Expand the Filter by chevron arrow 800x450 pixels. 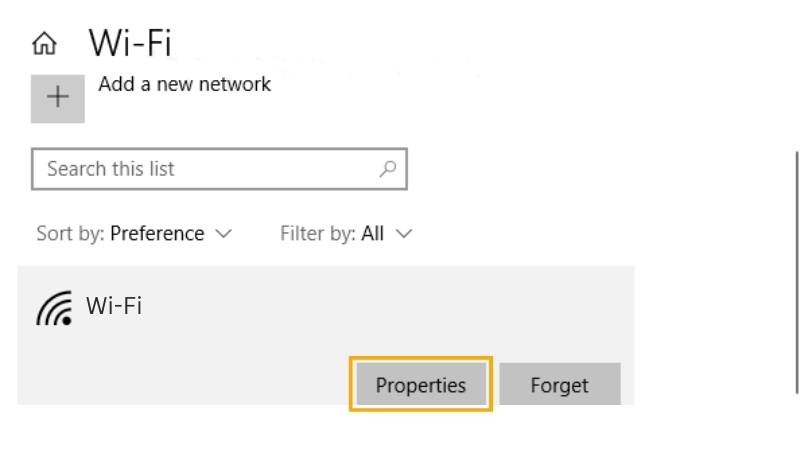(x=404, y=234)
